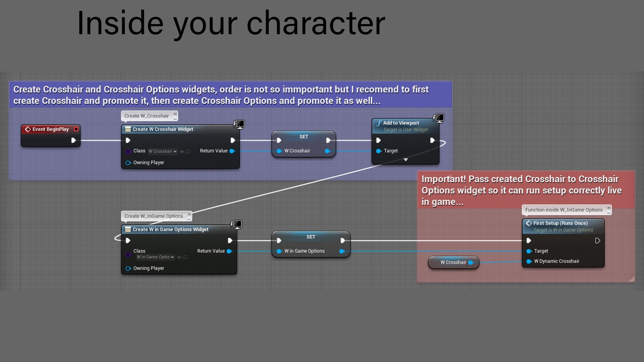
Task: Click the browse arrow beside W in Game Options class
Action: [x=179, y=257]
